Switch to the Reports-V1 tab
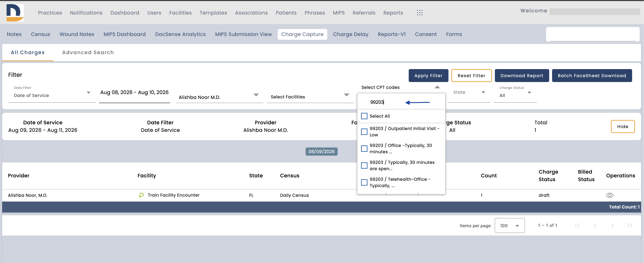Screen dimensions: 644x263 [x=392, y=34]
